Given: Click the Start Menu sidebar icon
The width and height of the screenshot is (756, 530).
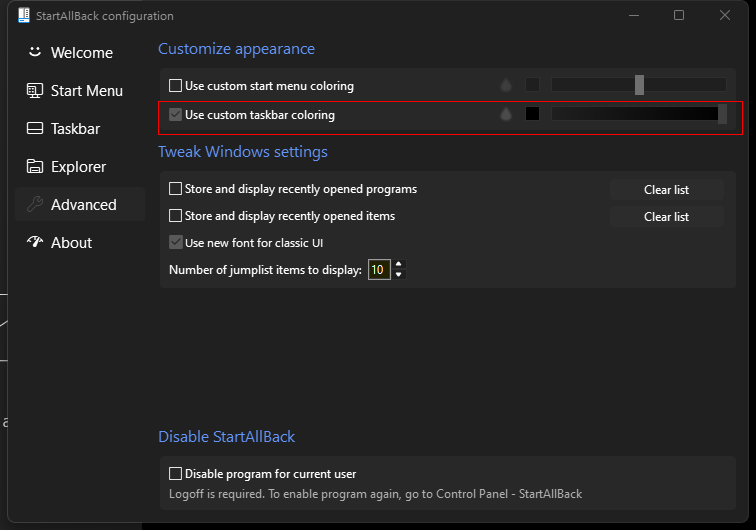Looking at the screenshot, I should [35, 90].
